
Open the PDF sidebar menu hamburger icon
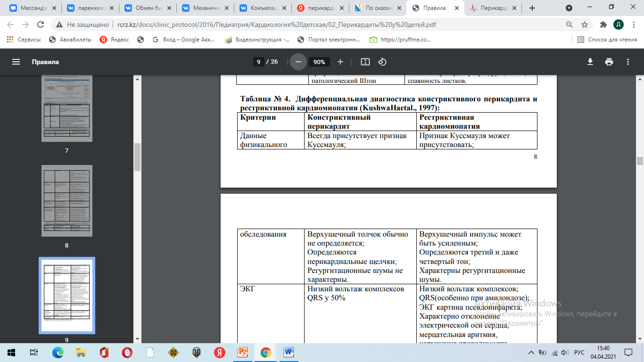click(x=16, y=62)
